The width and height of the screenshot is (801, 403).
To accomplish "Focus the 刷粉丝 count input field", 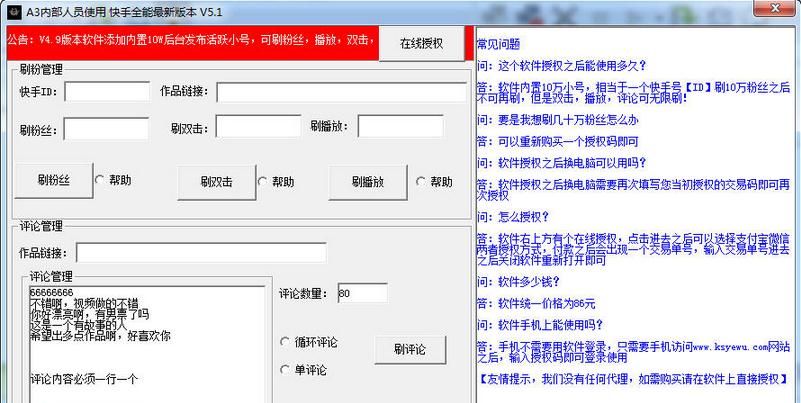I will tap(106, 129).
